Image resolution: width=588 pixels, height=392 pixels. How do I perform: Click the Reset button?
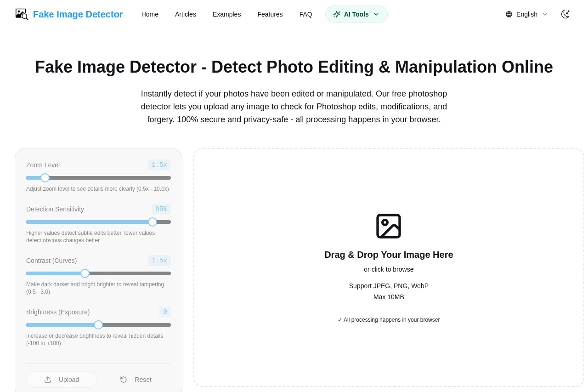tap(136, 380)
